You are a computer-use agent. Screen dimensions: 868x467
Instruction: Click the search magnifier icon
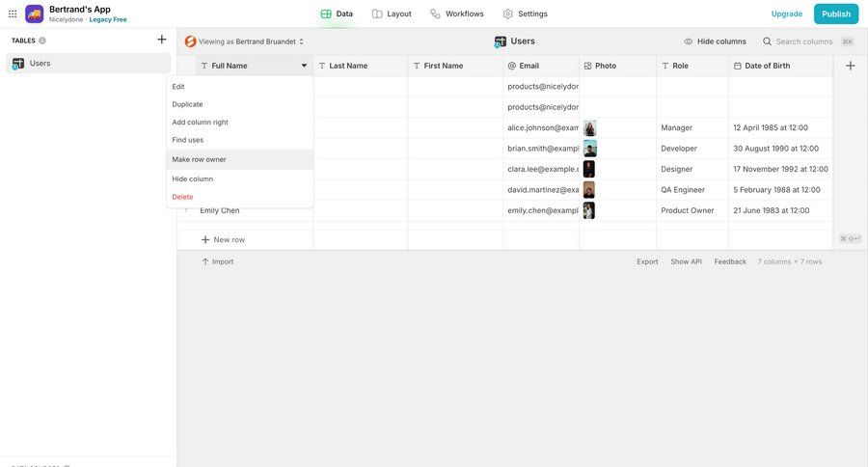point(768,41)
